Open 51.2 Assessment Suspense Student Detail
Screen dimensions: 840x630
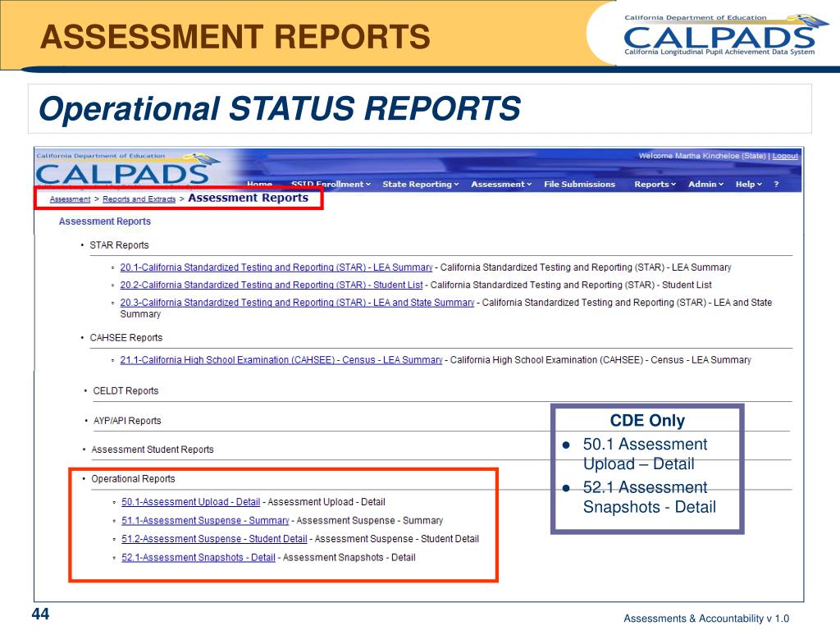[x=214, y=538]
